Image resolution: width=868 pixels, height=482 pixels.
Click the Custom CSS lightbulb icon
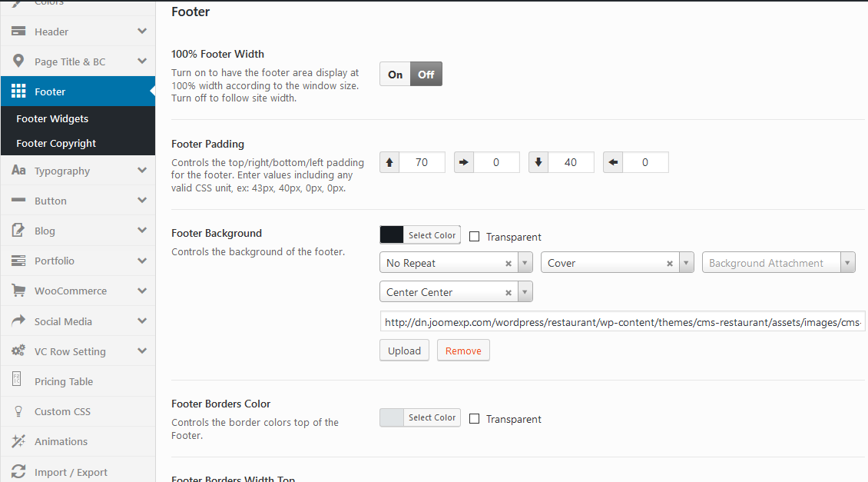click(18, 411)
